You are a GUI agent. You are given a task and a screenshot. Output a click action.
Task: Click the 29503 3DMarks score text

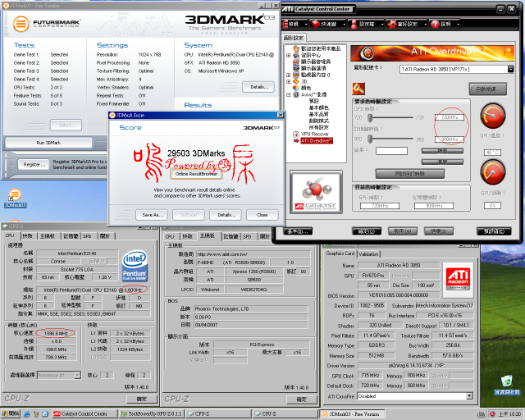196,153
